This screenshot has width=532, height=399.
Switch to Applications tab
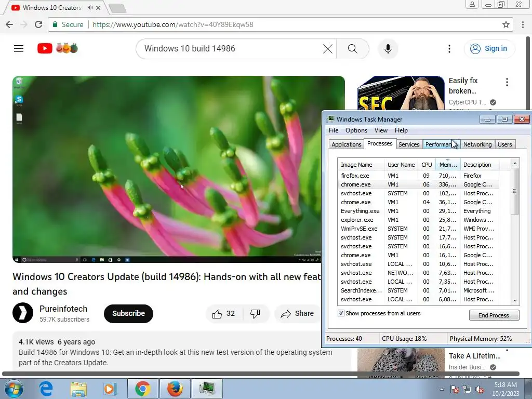tap(346, 144)
